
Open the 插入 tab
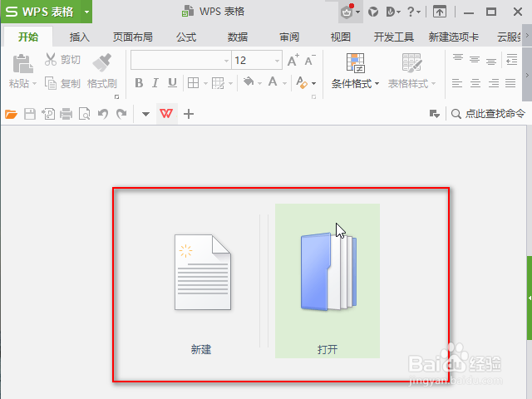tap(80, 37)
